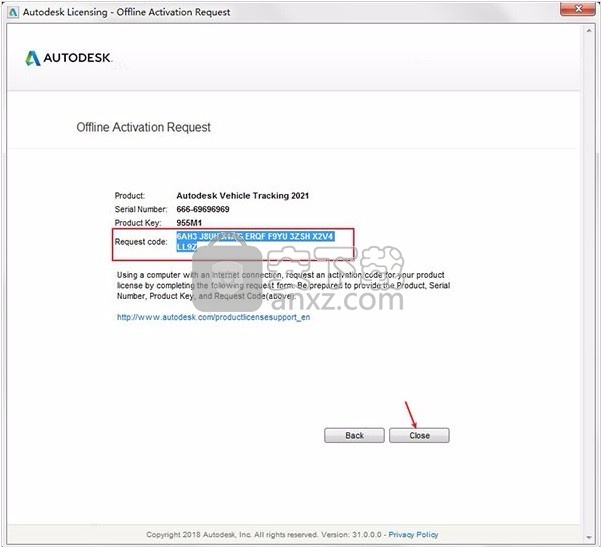601x547 pixels.
Task: Open the productlicensesupport_en autodesk.com link
Action: click(x=213, y=317)
